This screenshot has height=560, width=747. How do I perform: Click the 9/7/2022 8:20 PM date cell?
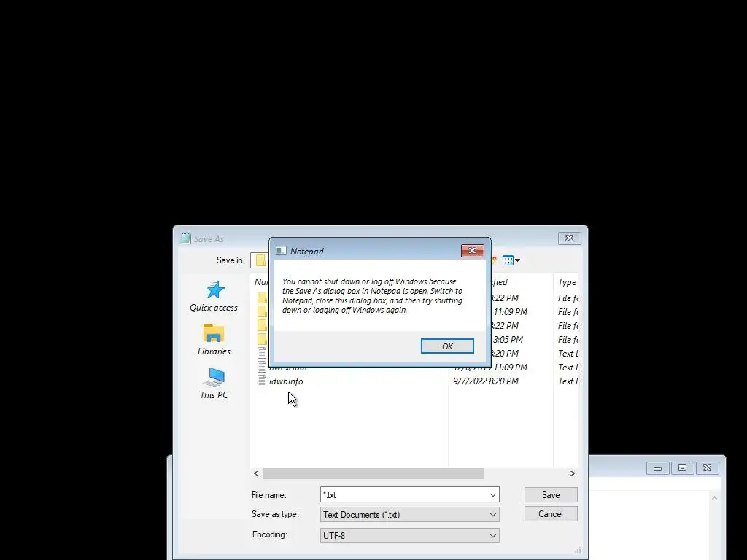click(x=485, y=381)
